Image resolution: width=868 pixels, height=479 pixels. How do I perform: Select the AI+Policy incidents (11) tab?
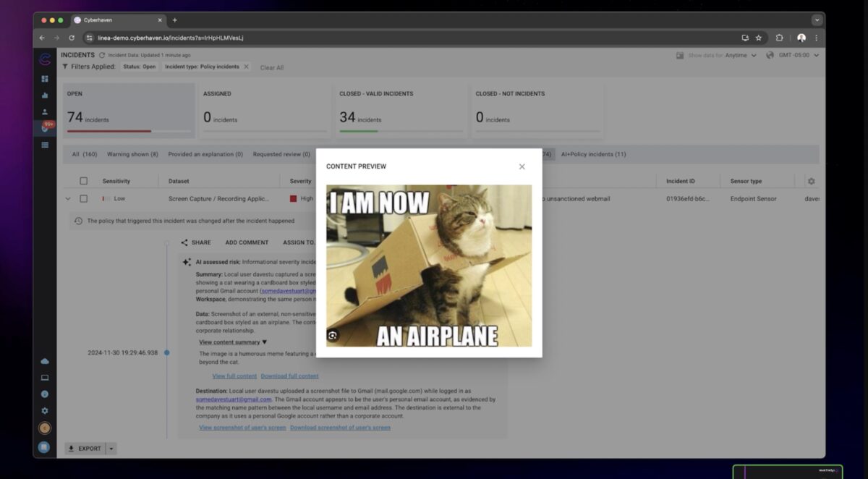594,154
